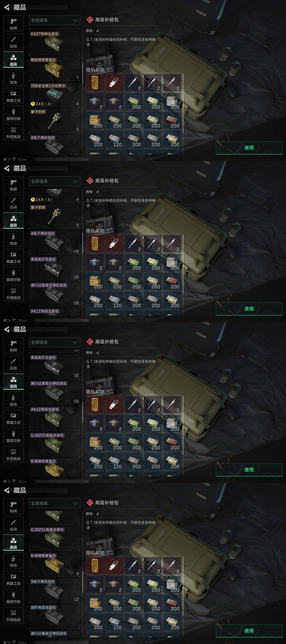Select the 精密维修套装包 crate
Viewport: 286px width, 644px height.
(x=55, y=68)
